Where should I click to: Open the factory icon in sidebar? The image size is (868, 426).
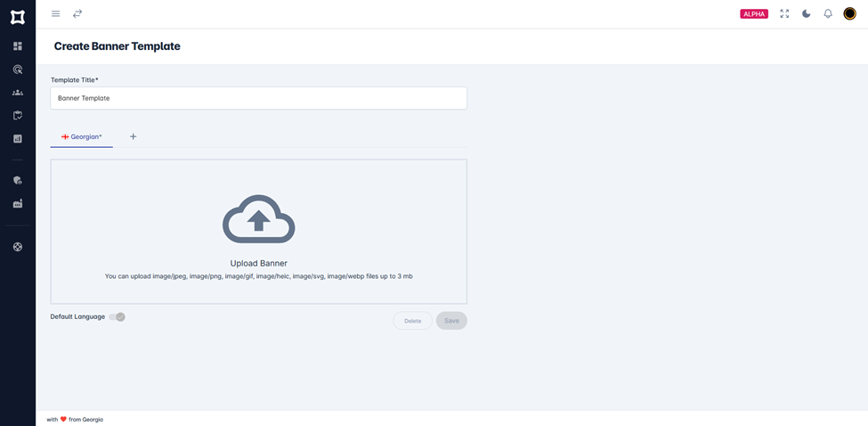coord(18,203)
